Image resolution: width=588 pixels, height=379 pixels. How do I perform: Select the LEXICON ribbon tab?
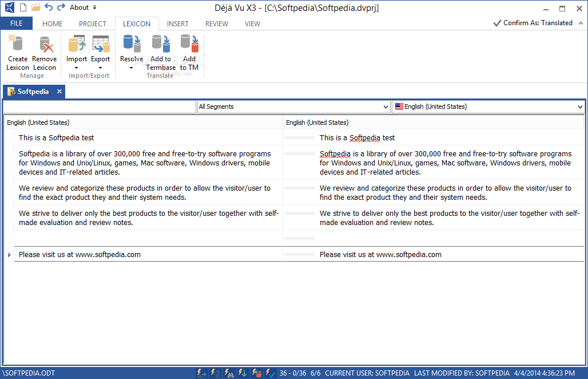pyautogui.click(x=137, y=23)
